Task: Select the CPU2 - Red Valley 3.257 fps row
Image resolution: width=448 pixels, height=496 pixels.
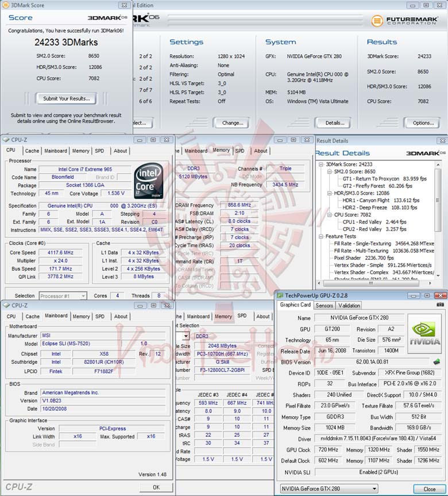Action: [374, 229]
